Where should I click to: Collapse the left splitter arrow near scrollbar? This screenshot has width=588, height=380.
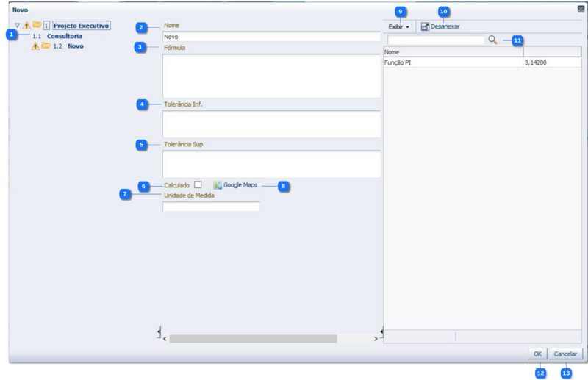click(159, 333)
